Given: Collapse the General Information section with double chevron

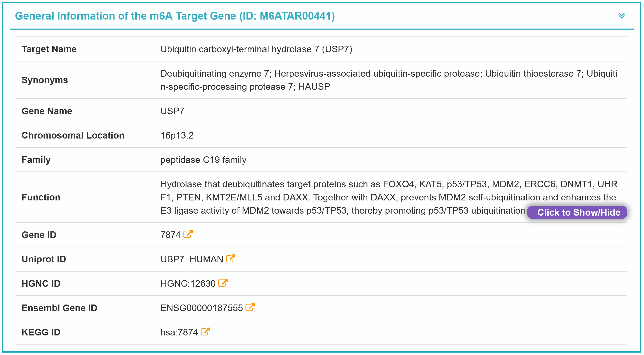Looking at the screenshot, I should (x=622, y=16).
